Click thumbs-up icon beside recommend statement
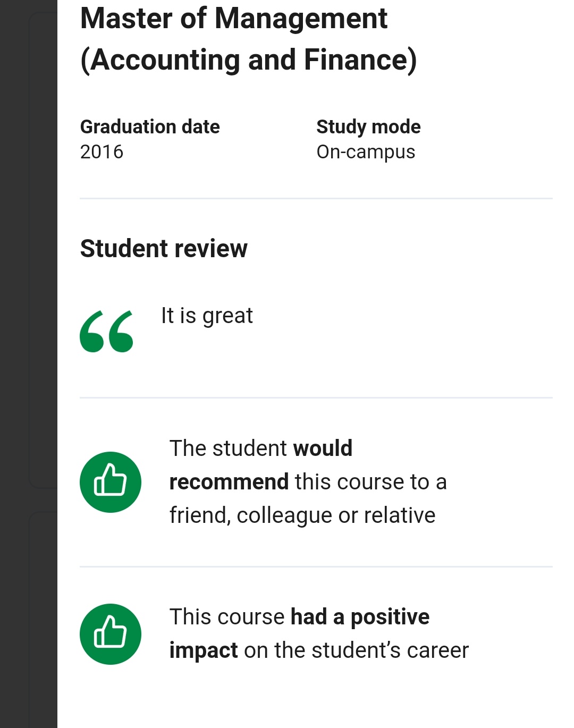574x728 pixels. [111, 482]
